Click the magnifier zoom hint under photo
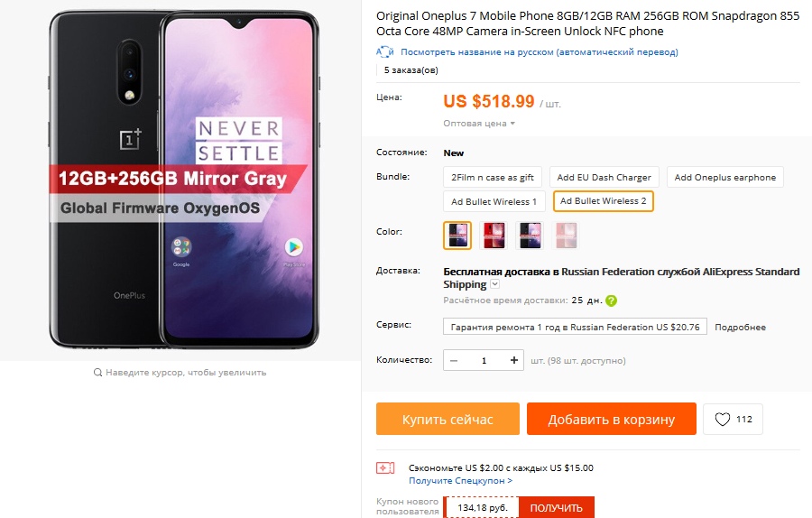The width and height of the screenshot is (812, 518). pyautogui.click(x=98, y=372)
